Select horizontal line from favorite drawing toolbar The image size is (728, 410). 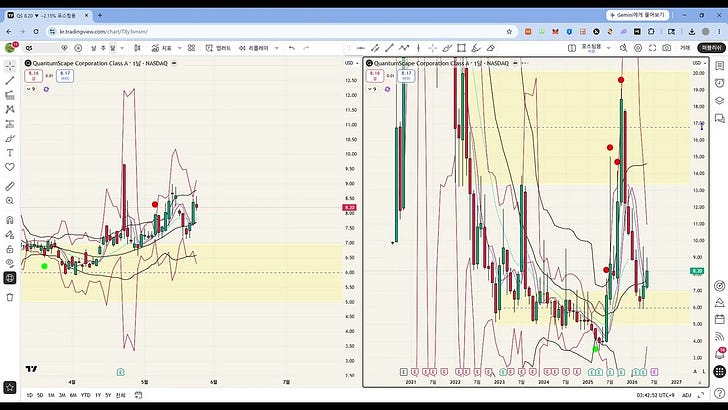tap(361, 48)
